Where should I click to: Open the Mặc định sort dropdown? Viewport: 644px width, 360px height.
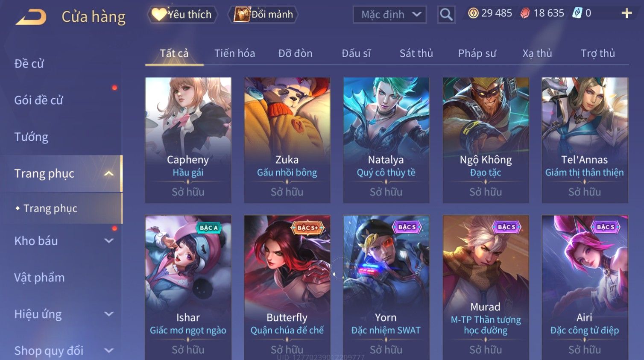point(389,15)
